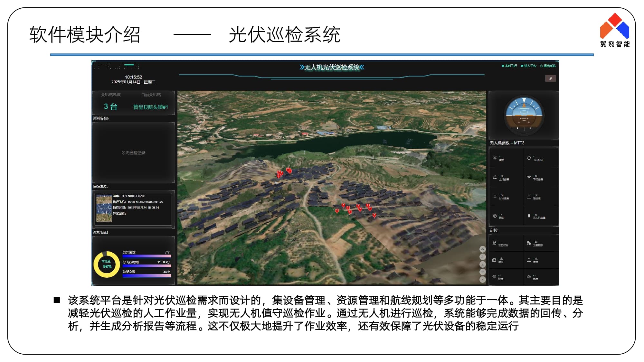
Task: Click the drone mode 模式 icon
Action: coord(495,158)
